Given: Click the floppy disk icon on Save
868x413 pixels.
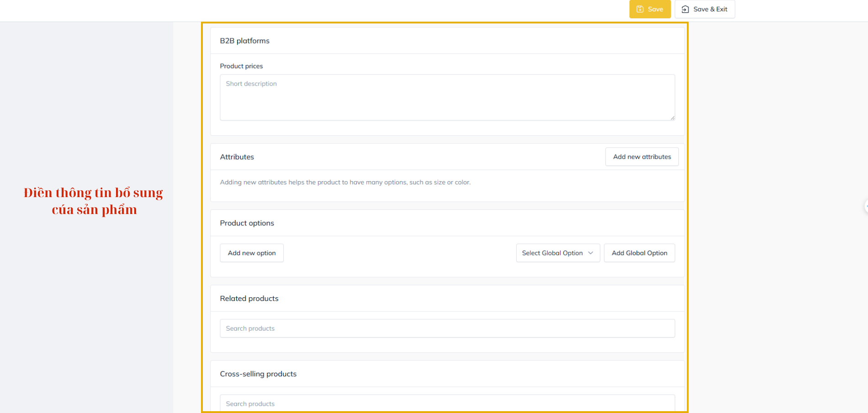Looking at the screenshot, I should coord(640,9).
